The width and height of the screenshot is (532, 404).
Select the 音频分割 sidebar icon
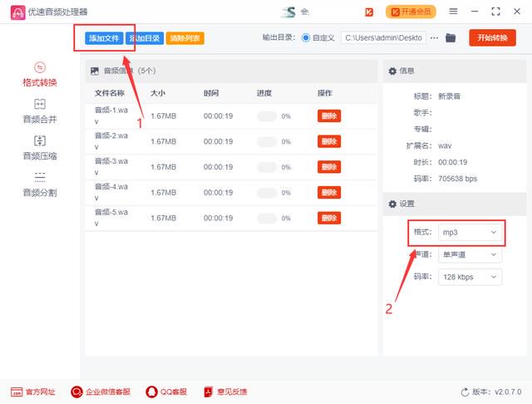pos(40,177)
